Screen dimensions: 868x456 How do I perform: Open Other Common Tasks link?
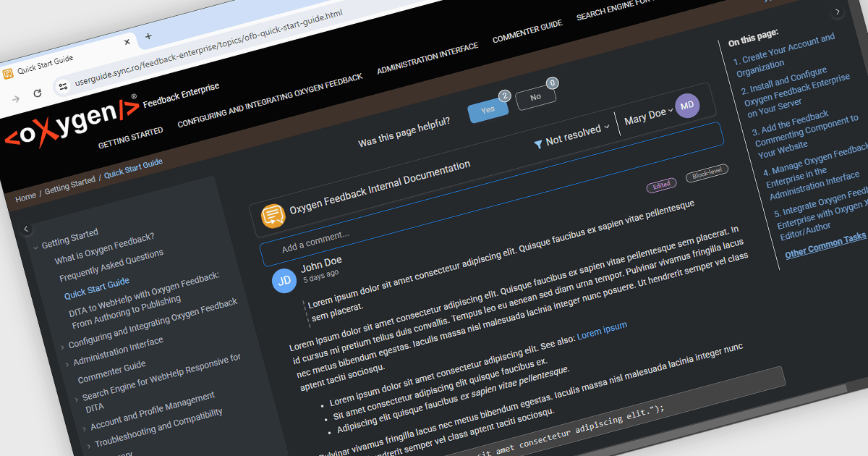point(825,245)
